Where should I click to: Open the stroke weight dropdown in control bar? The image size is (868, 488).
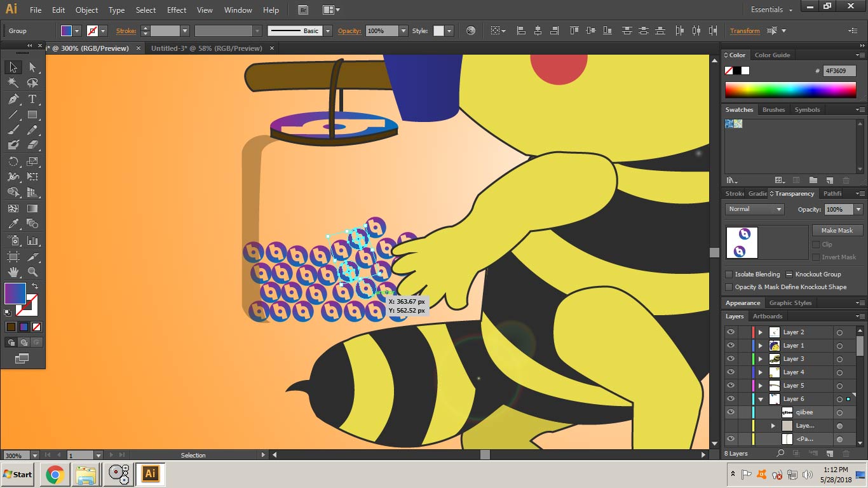pyautogui.click(x=185, y=30)
